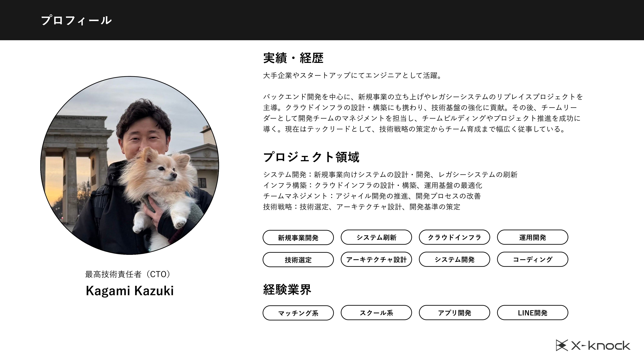Click the X-knock logo icon

[x=562, y=345]
